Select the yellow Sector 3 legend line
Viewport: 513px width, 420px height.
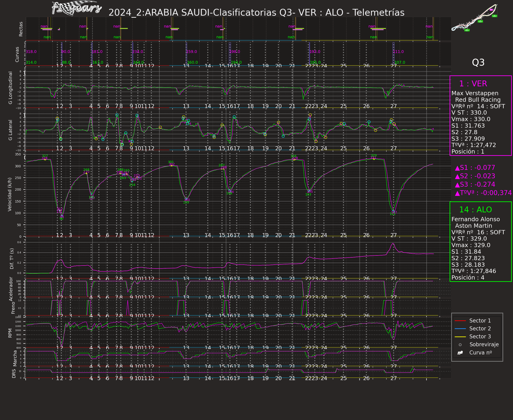[x=460, y=337]
